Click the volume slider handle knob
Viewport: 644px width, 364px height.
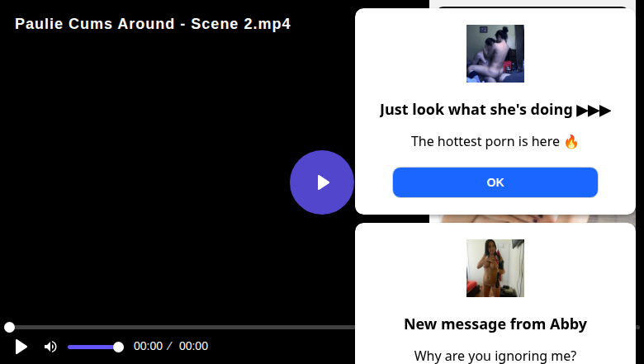pos(118,347)
